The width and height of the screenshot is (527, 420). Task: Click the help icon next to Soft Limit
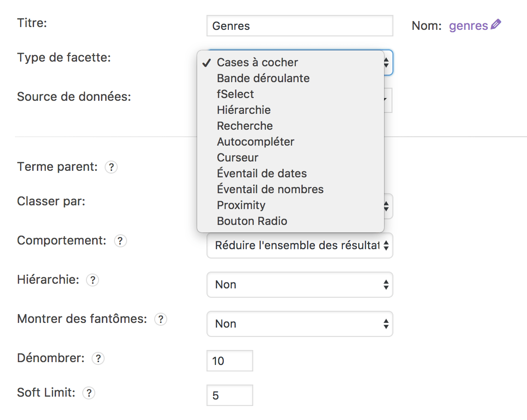(x=89, y=393)
